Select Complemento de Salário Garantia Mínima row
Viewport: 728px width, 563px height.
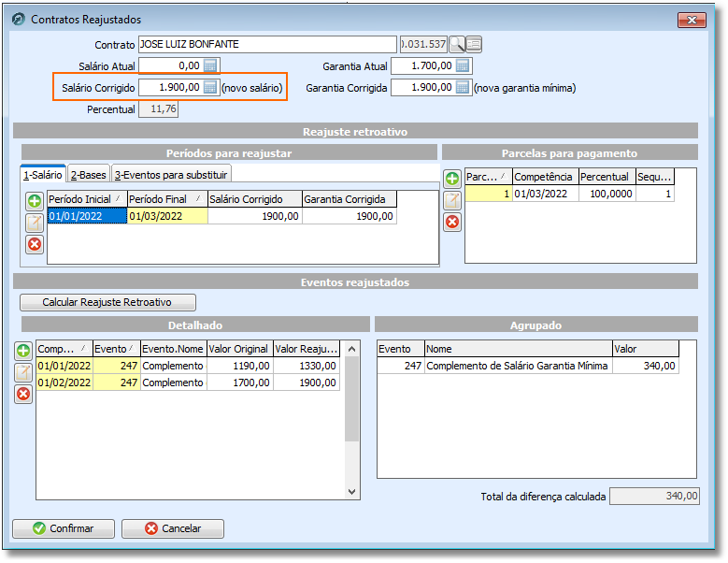(528, 366)
